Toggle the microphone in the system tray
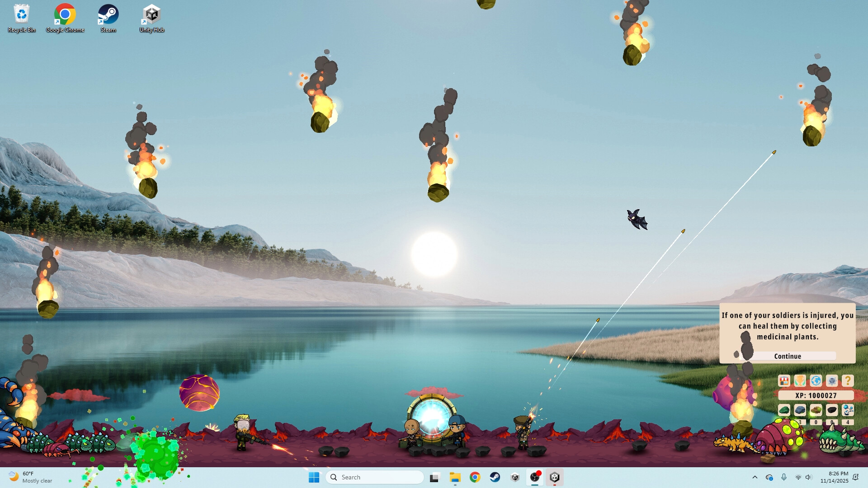868x488 pixels. coord(784,477)
